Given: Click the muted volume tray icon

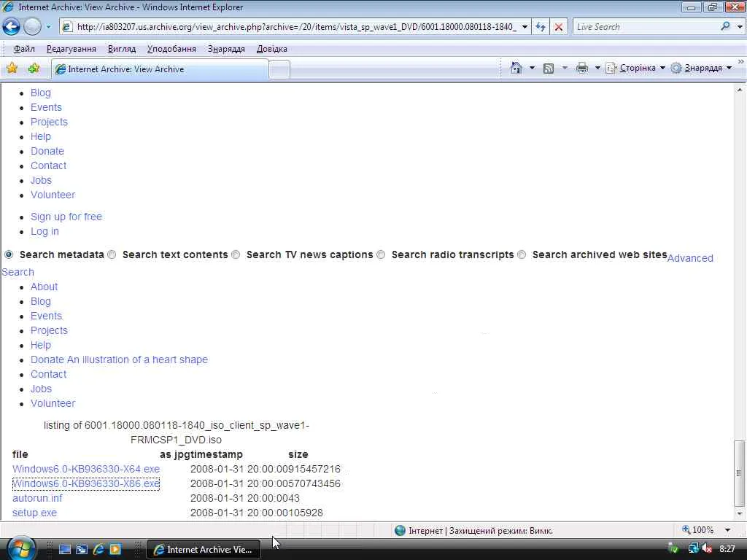Looking at the screenshot, I should [707, 549].
